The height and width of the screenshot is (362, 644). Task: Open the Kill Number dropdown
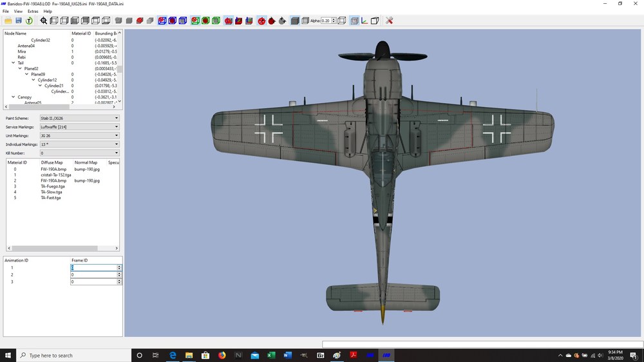point(80,153)
